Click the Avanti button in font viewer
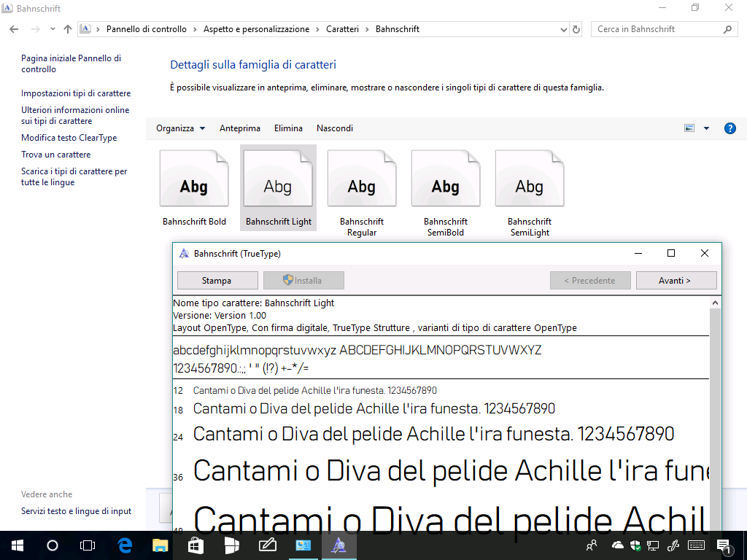The image size is (747, 560). point(676,281)
